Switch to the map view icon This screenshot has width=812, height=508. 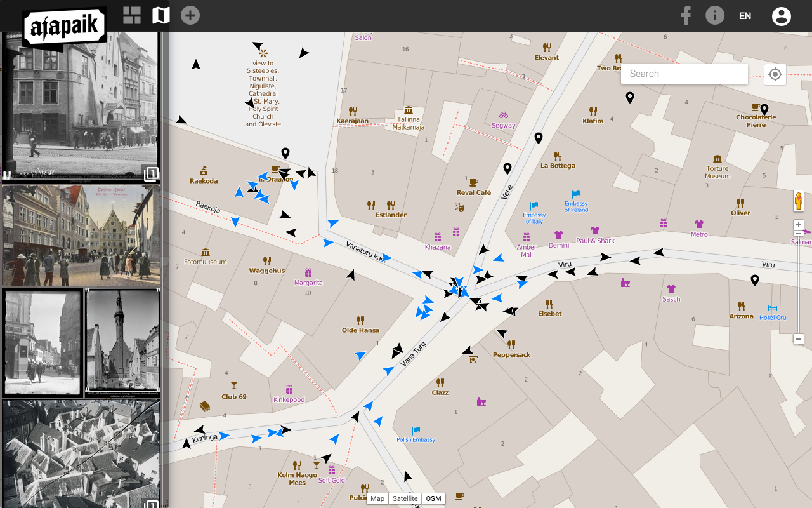point(161,15)
